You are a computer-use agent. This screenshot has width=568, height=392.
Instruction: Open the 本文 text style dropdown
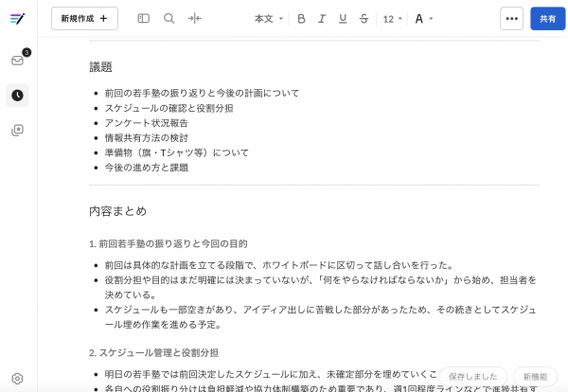click(268, 18)
